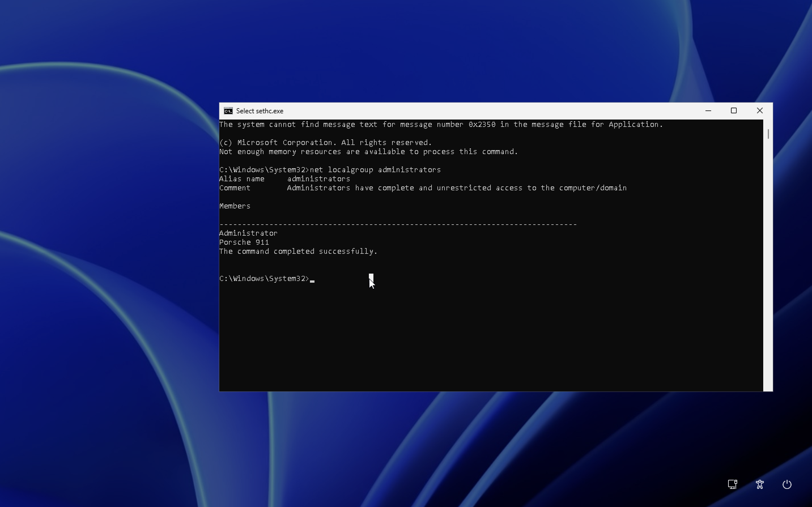Click the empty scrollbar track below the thumb
Screen dimensions: 812x507
(x=768, y=268)
